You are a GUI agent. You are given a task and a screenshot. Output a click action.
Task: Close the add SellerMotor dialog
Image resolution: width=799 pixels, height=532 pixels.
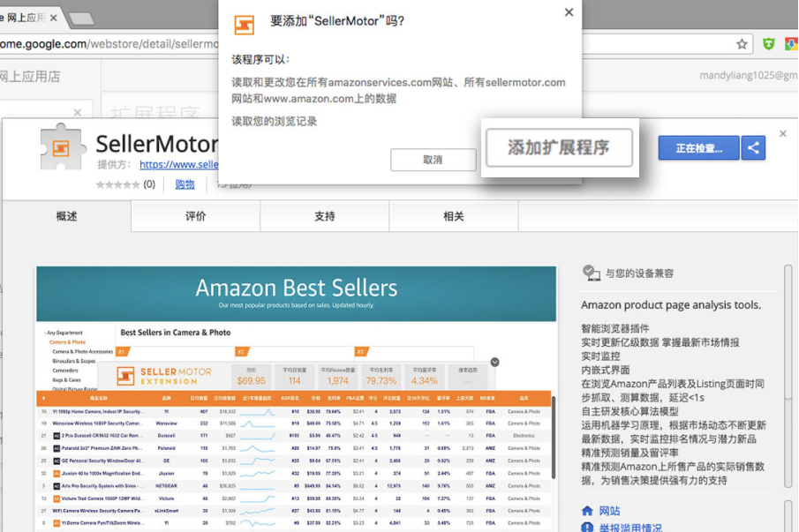pyautogui.click(x=569, y=12)
